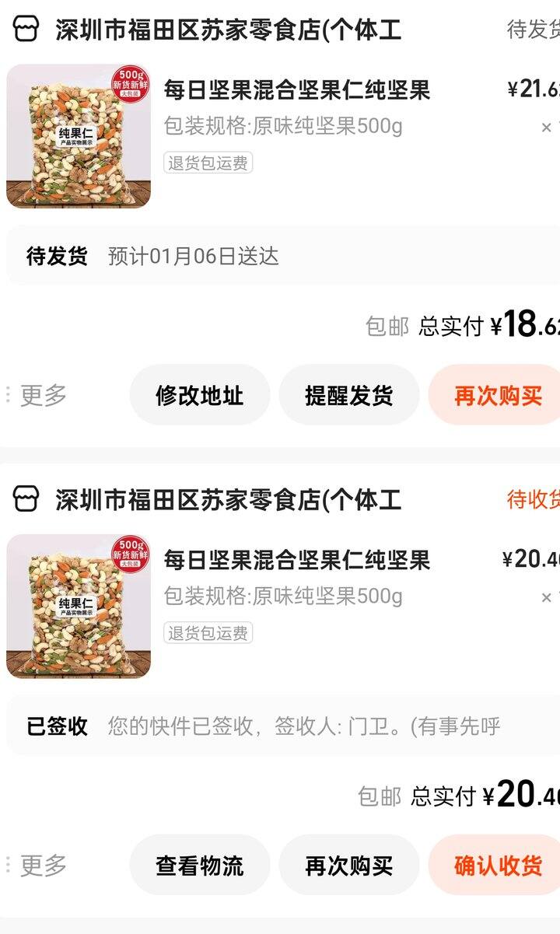
Task: Tap the 退货包运费 tag on the first order
Action: pos(208,163)
